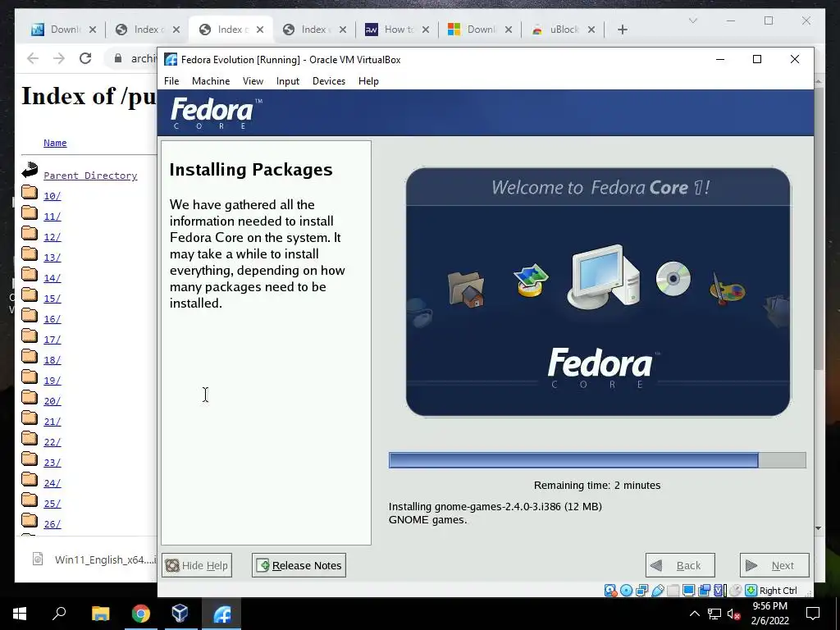Image resolution: width=840 pixels, height=630 pixels.
Task: Click the USB device icon in VirtualBox status bar
Action: (658, 591)
